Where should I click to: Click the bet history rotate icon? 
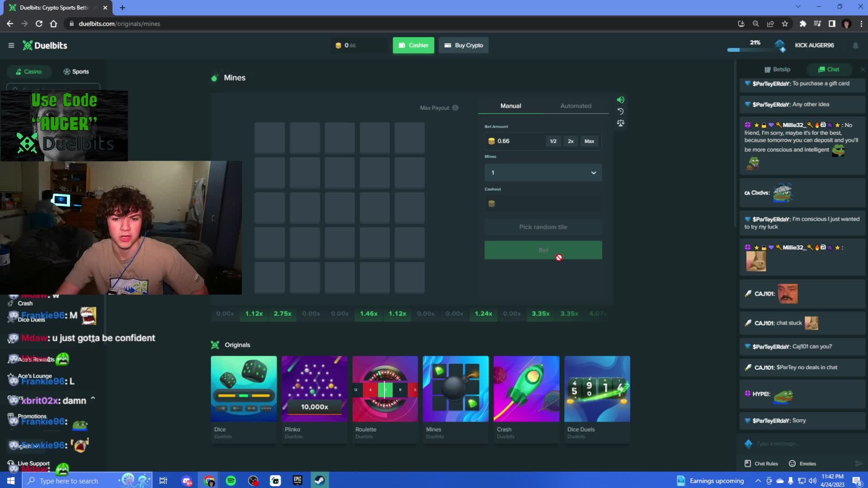(x=620, y=112)
